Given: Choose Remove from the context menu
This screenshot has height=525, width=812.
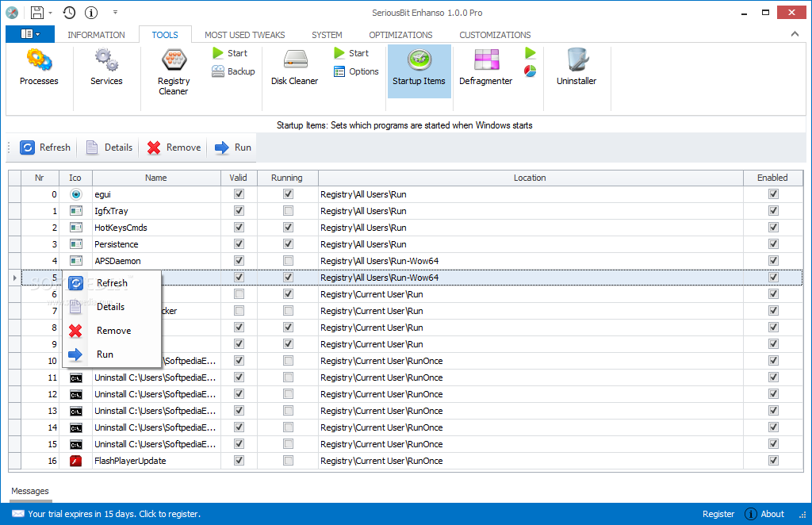Looking at the screenshot, I should tap(111, 331).
